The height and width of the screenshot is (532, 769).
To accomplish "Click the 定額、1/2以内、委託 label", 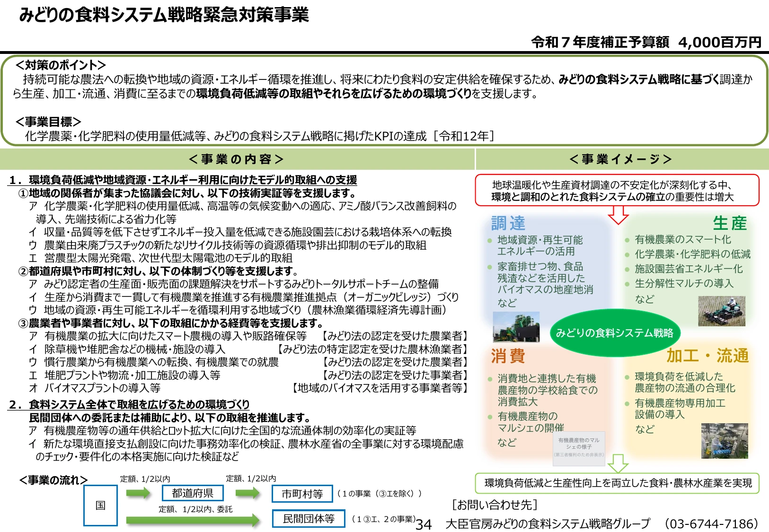I will [x=195, y=509].
